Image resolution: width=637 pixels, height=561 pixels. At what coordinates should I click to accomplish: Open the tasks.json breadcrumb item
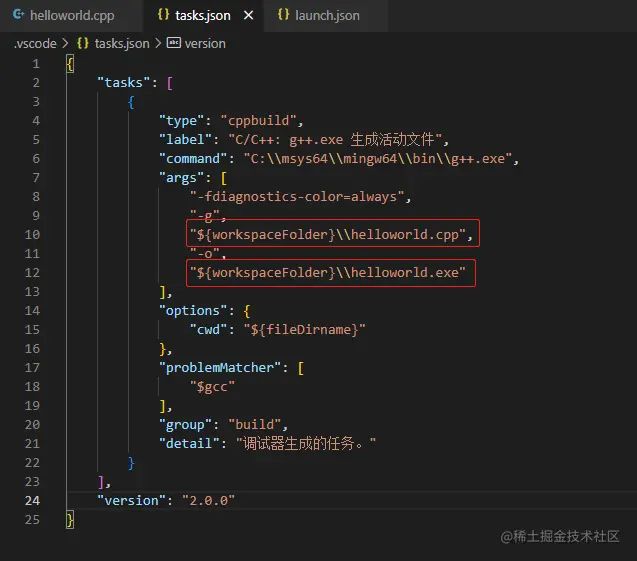122,43
